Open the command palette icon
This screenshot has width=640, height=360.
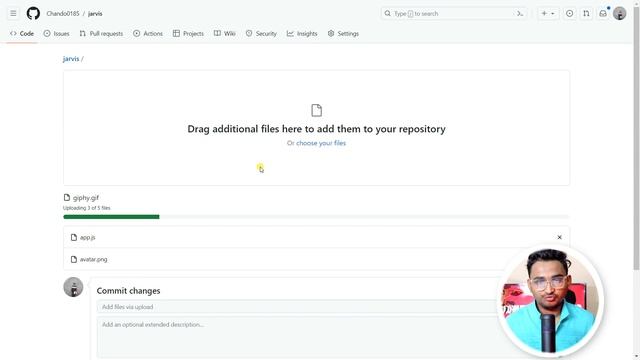point(520,13)
